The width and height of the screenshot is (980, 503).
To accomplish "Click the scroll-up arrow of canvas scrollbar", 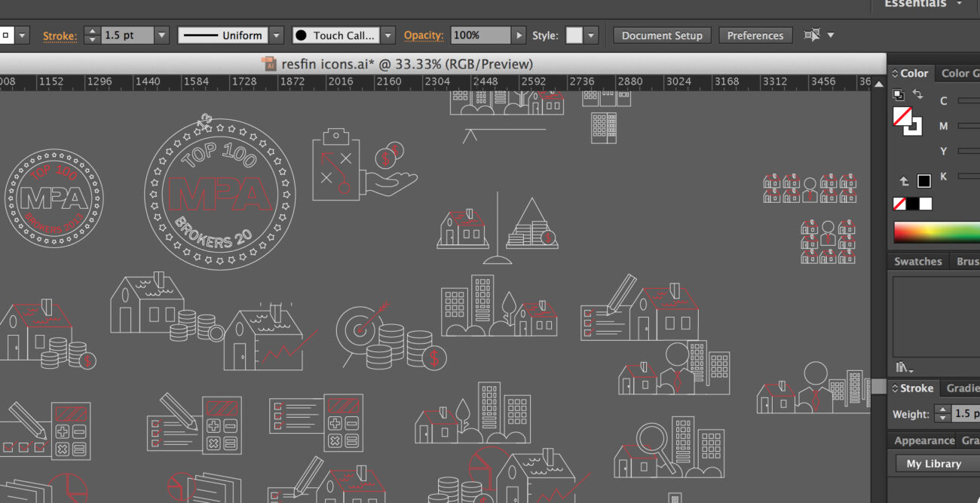I will pos(878,84).
